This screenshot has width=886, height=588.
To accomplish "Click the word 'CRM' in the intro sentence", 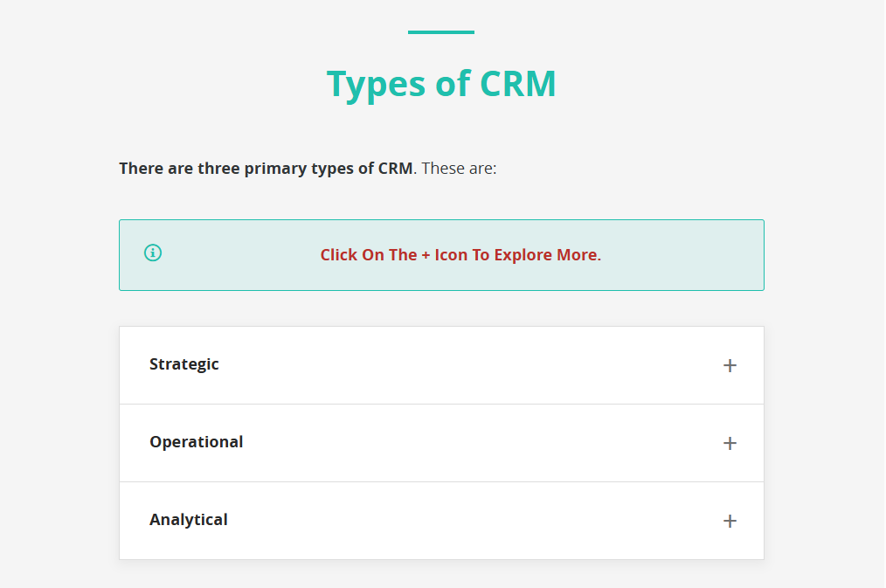I will click(395, 168).
